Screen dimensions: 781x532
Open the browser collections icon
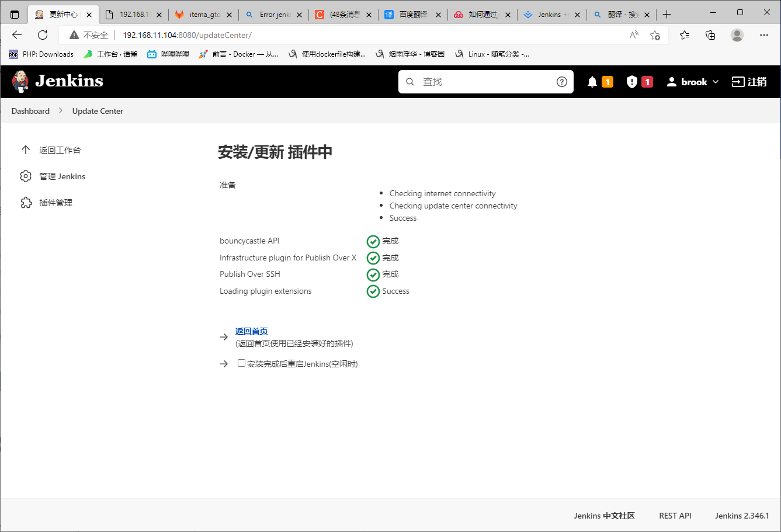(x=710, y=35)
